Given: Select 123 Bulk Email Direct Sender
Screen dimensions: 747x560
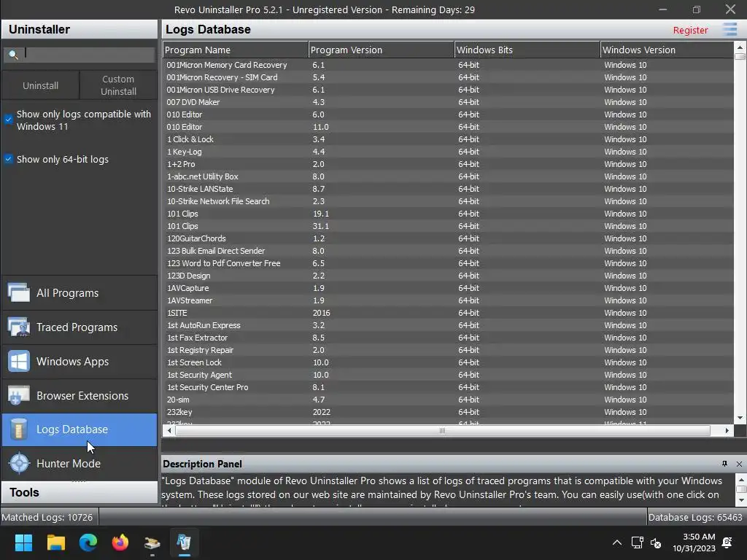Looking at the screenshot, I should [448, 251].
